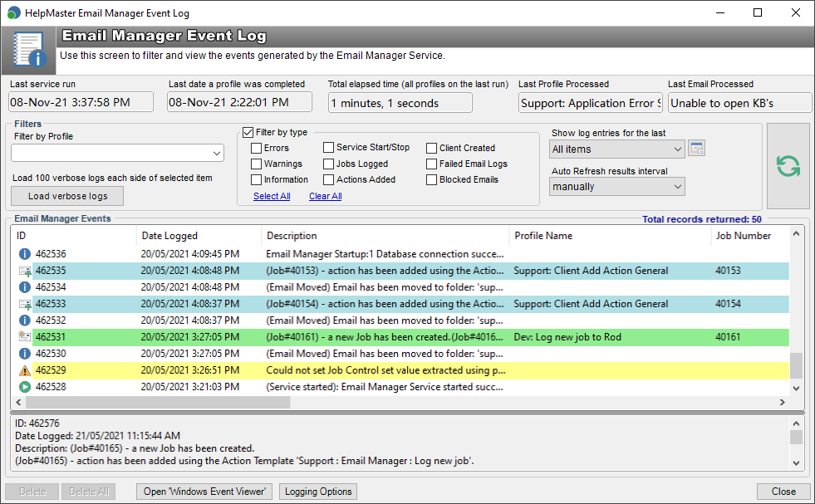Sort by the Description column header

click(x=385, y=236)
